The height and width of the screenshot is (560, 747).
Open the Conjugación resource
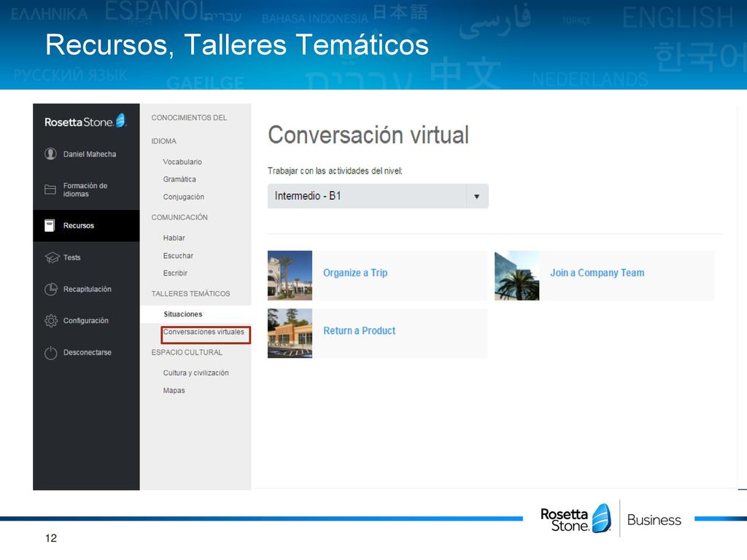183,197
